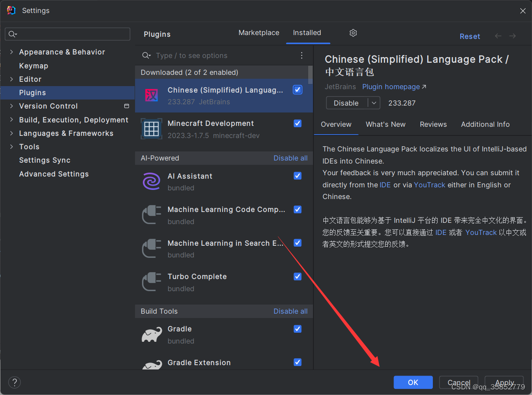The image size is (532, 395).
Task: Click the Reset link
Action: tap(470, 36)
